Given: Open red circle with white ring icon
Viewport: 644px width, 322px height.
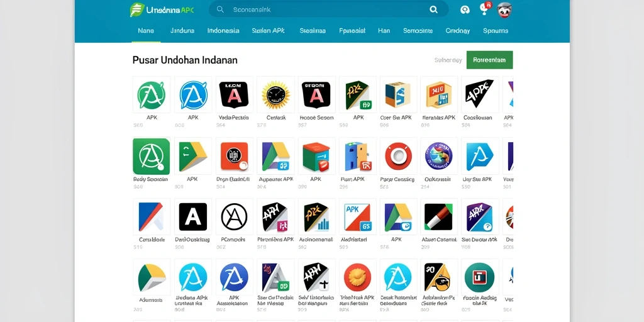Looking at the screenshot, I should point(398,157).
